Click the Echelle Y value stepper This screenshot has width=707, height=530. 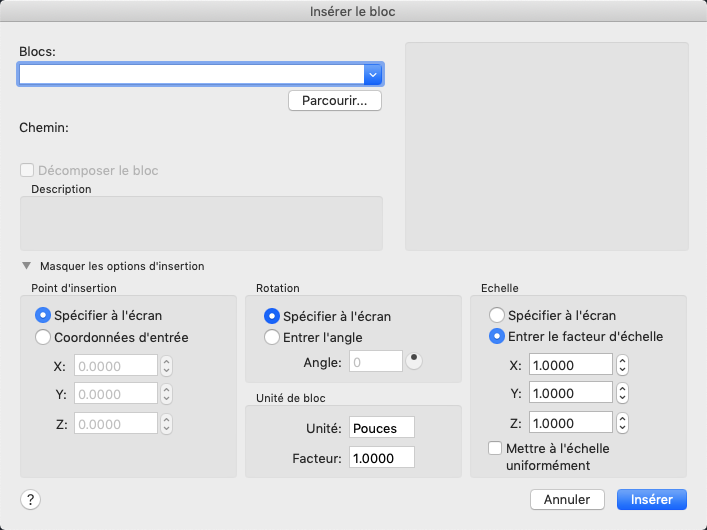622,393
